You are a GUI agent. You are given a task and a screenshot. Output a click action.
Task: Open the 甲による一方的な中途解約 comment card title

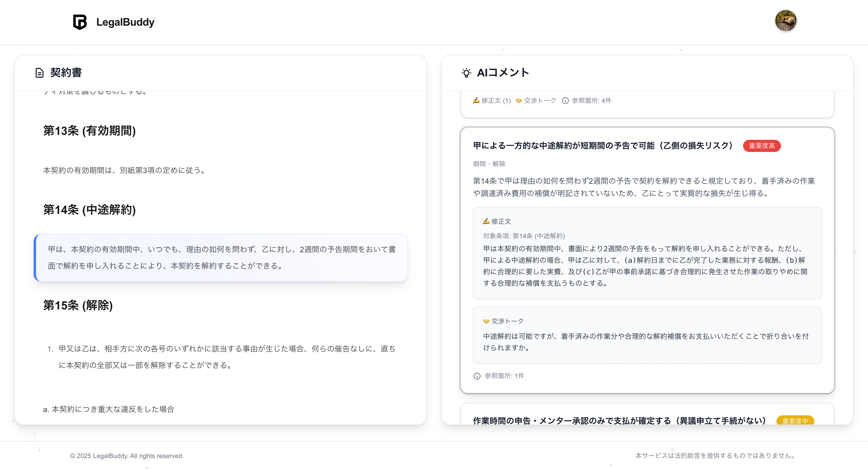click(x=603, y=146)
